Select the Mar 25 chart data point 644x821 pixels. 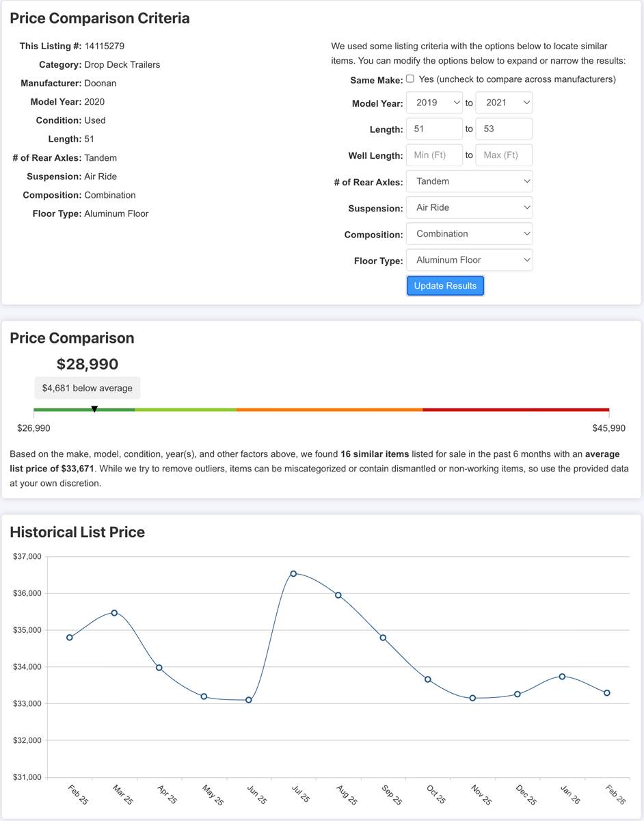pyautogui.click(x=114, y=613)
